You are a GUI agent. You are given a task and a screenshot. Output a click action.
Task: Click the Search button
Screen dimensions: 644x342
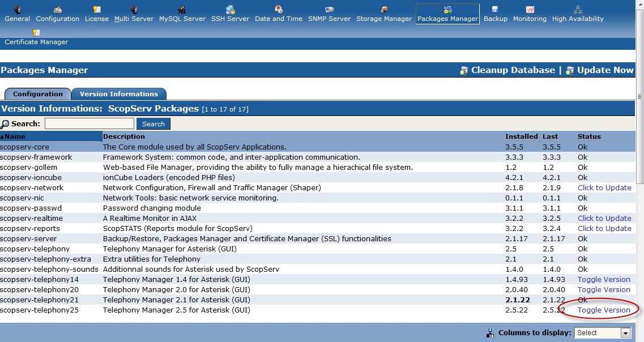click(x=153, y=123)
